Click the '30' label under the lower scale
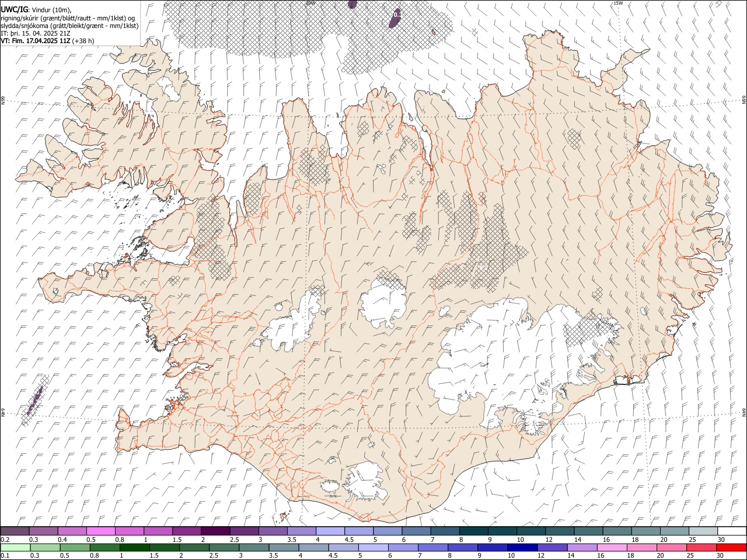Viewport: 747px width, 560px height. pyautogui.click(x=721, y=556)
